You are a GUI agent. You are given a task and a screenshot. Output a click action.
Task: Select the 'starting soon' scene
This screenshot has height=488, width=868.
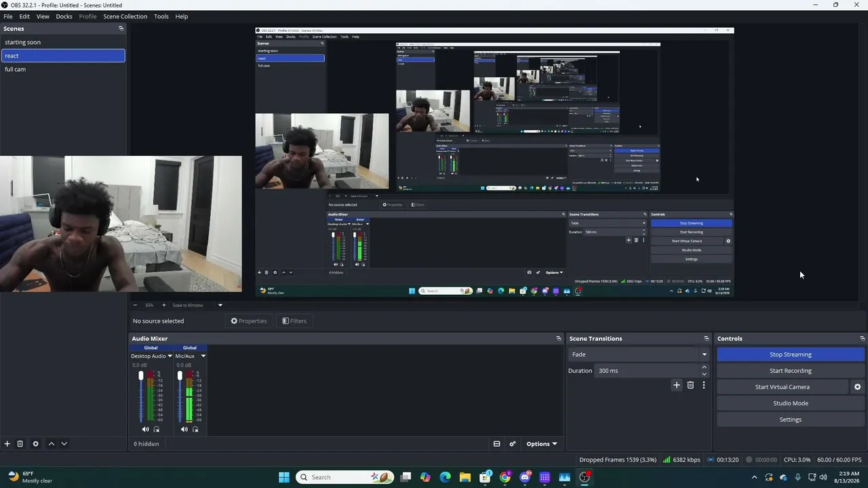pos(63,42)
